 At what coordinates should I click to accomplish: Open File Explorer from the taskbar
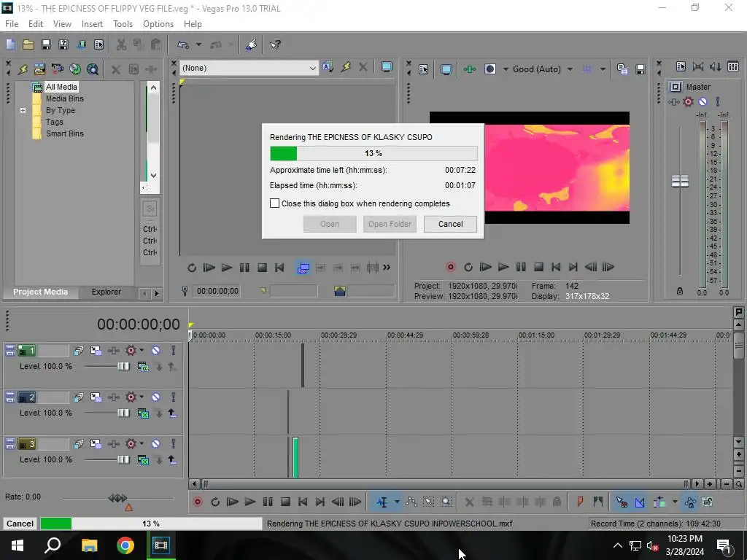tap(90, 545)
